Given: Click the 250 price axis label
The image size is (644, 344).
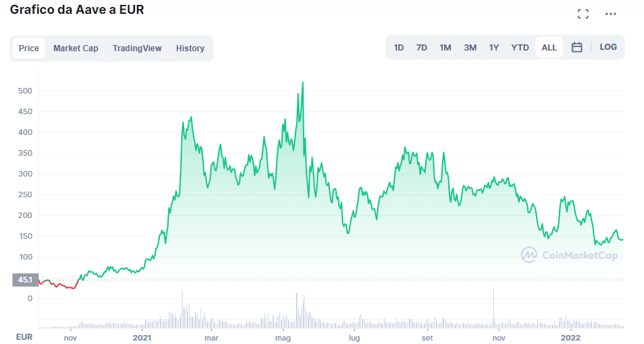Looking at the screenshot, I should point(25,194).
